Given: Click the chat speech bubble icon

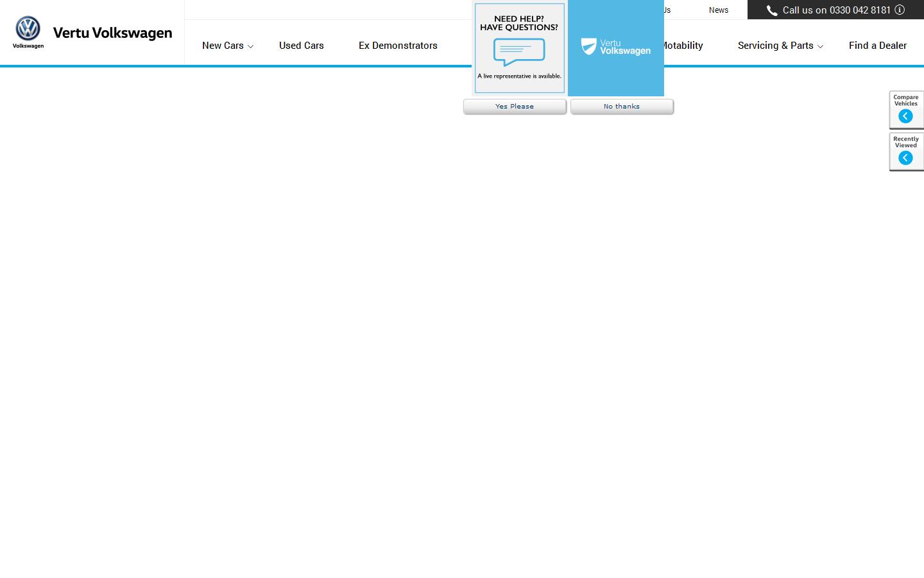Looking at the screenshot, I should point(519,52).
